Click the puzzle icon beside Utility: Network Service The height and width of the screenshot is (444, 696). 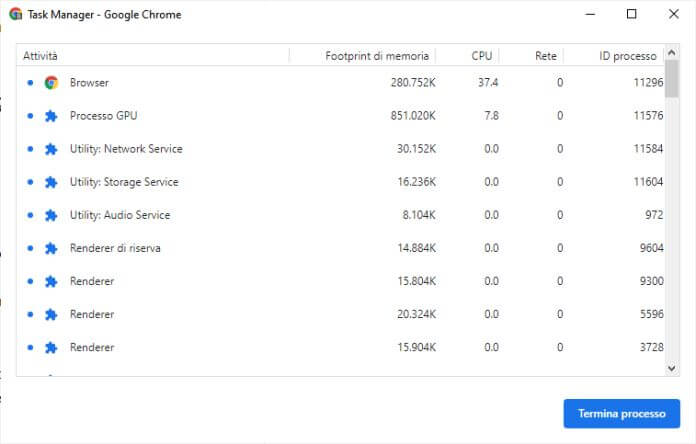pyautogui.click(x=51, y=149)
